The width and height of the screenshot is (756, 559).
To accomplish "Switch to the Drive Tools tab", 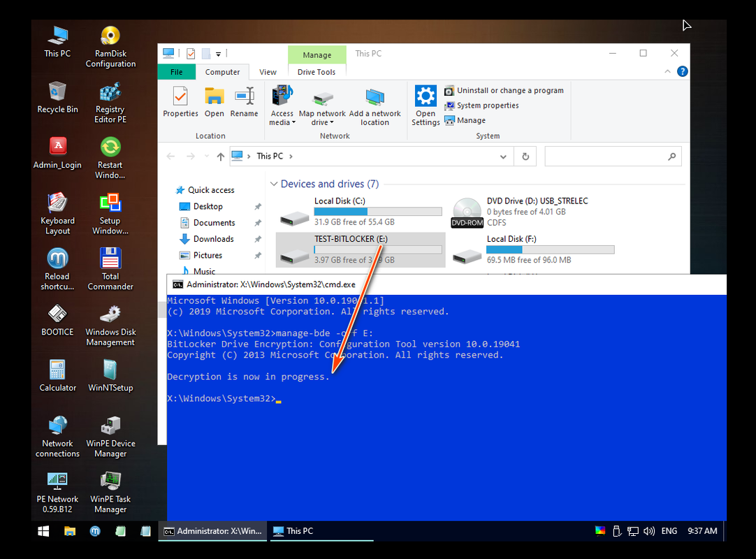I will (317, 72).
